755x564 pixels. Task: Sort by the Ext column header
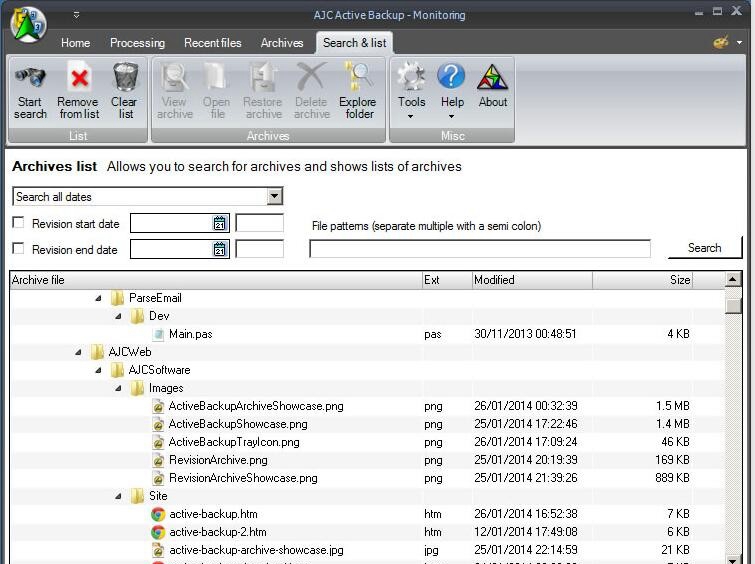(x=447, y=280)
